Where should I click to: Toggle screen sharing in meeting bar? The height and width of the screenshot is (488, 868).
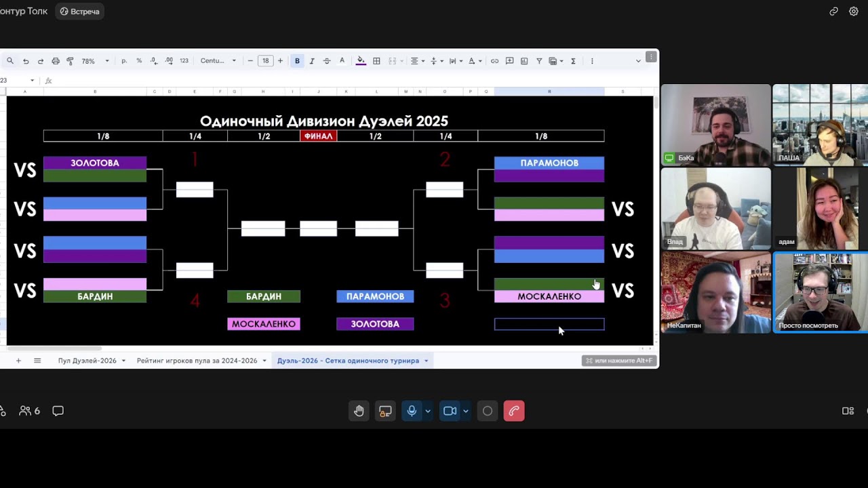385,411
